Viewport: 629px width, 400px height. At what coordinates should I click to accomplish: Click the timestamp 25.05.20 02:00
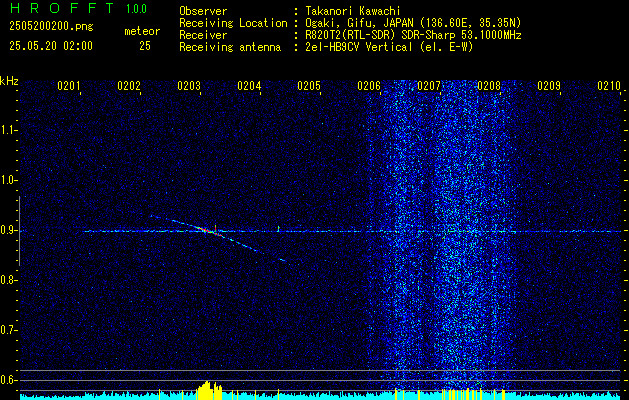[51, 46]
